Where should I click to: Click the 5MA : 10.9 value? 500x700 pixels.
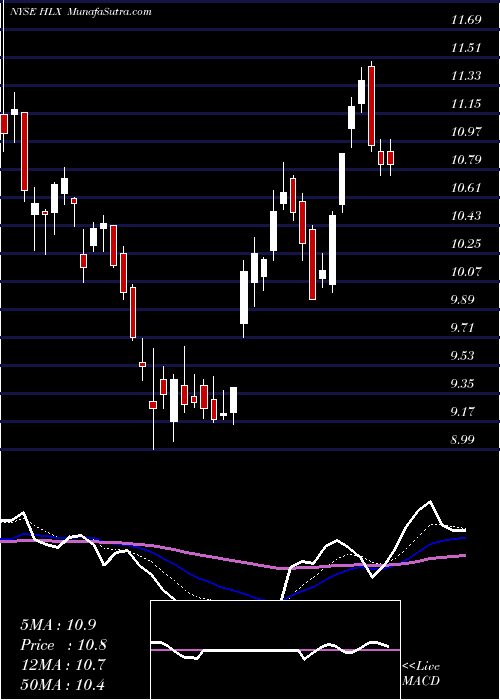click(x=58, y=625)
